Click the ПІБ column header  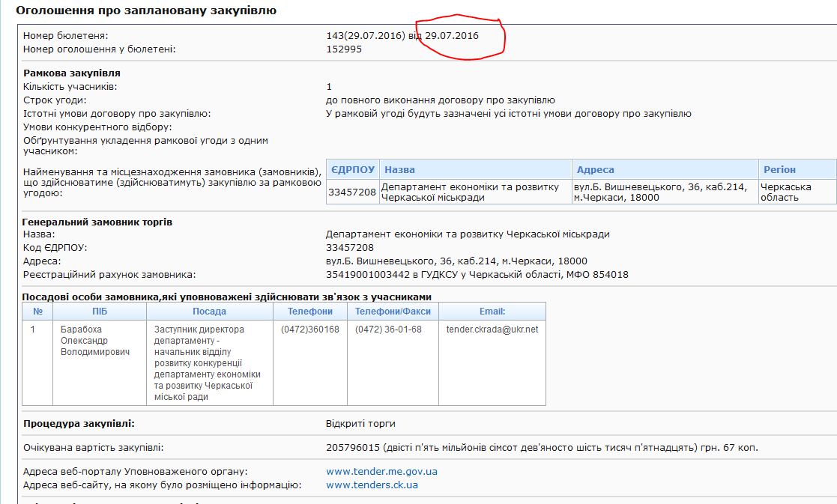tap(100, 312)
